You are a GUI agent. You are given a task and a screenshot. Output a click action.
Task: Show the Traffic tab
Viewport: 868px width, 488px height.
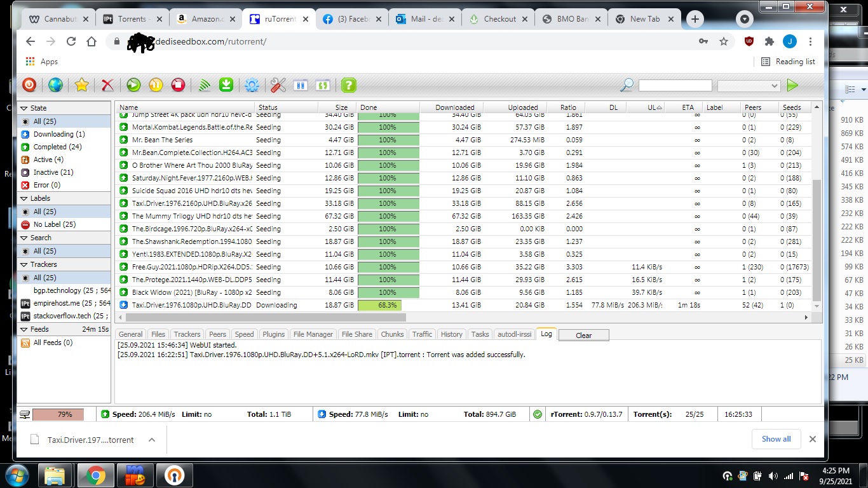422,334
